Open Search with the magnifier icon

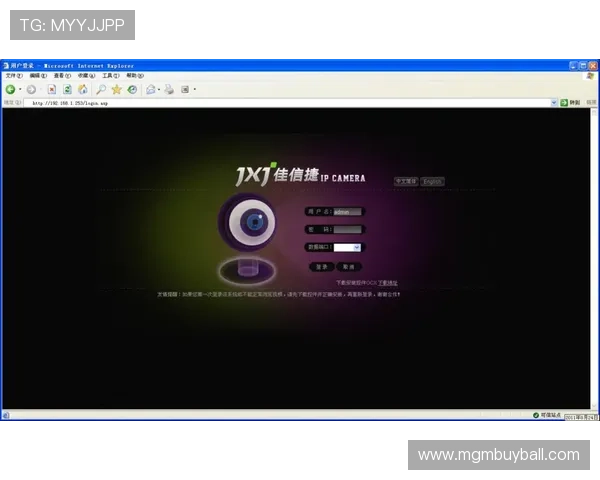101,90
